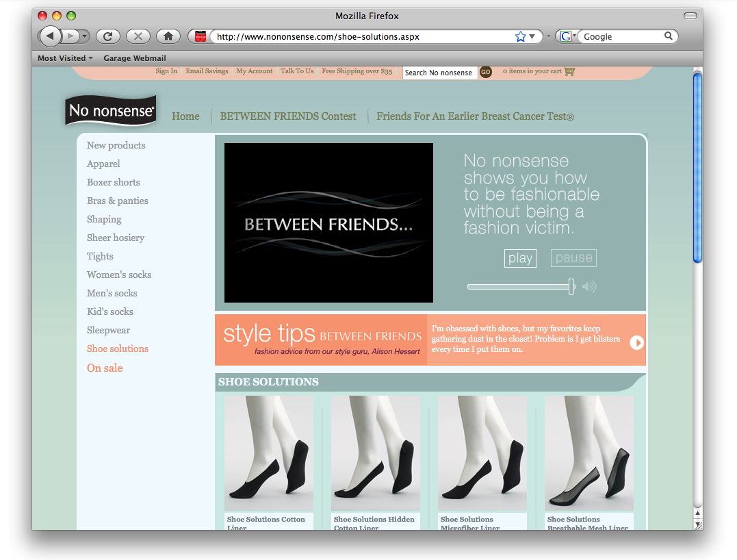Open Shoe Solutions Microfiber Liner image
This screenshot has width=737, height=560.
click(482, 453)
